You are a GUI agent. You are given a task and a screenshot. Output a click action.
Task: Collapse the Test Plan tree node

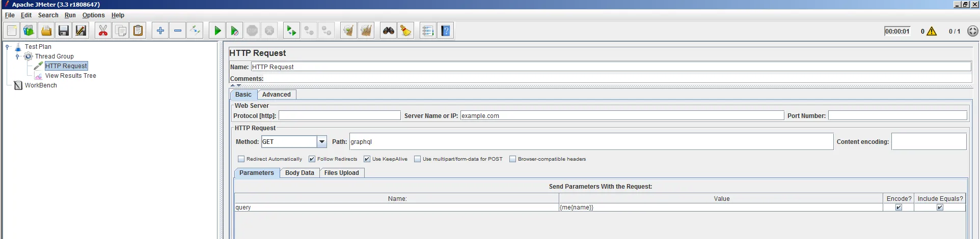[x=8, y=47]
